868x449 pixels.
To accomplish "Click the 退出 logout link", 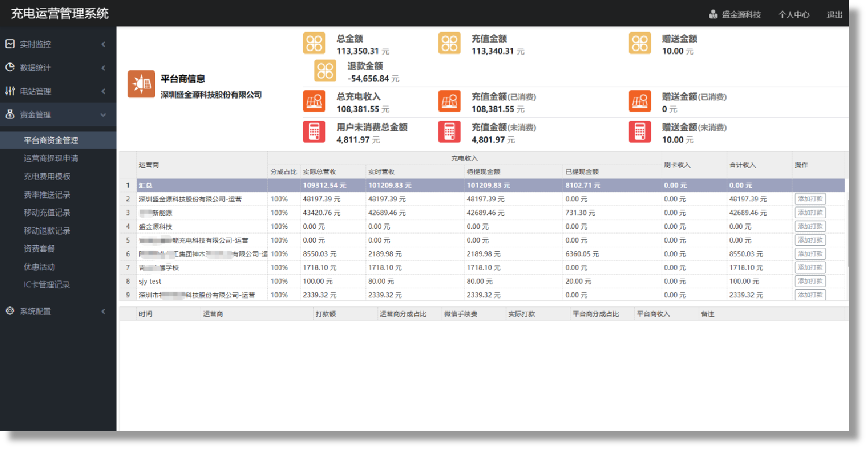I will coord(834,15).
